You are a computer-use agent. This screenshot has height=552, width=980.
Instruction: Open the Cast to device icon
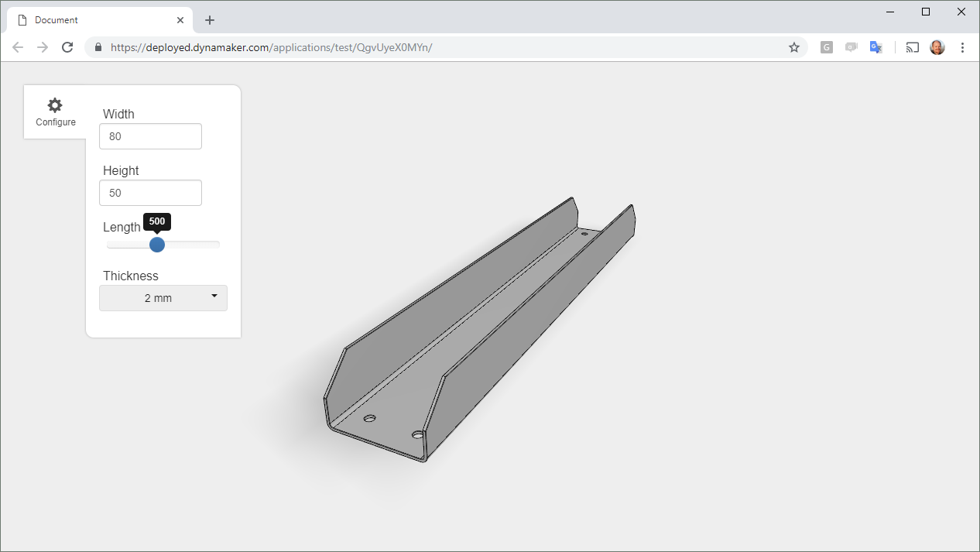point(912,47)
